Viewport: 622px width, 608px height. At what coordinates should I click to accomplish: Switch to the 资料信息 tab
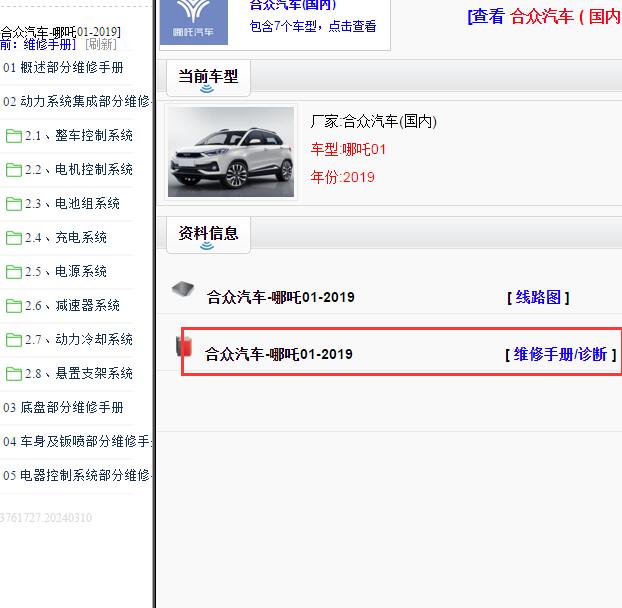[208, 235]
